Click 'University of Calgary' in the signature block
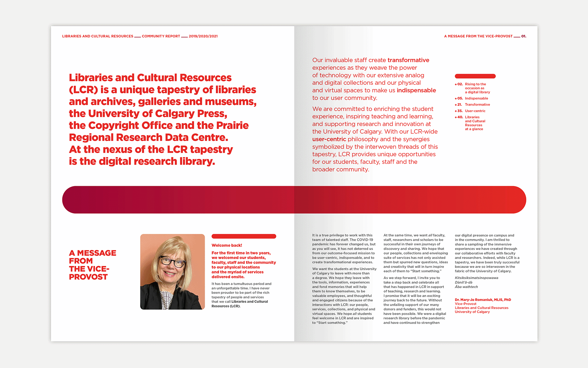 coord(472,312)
